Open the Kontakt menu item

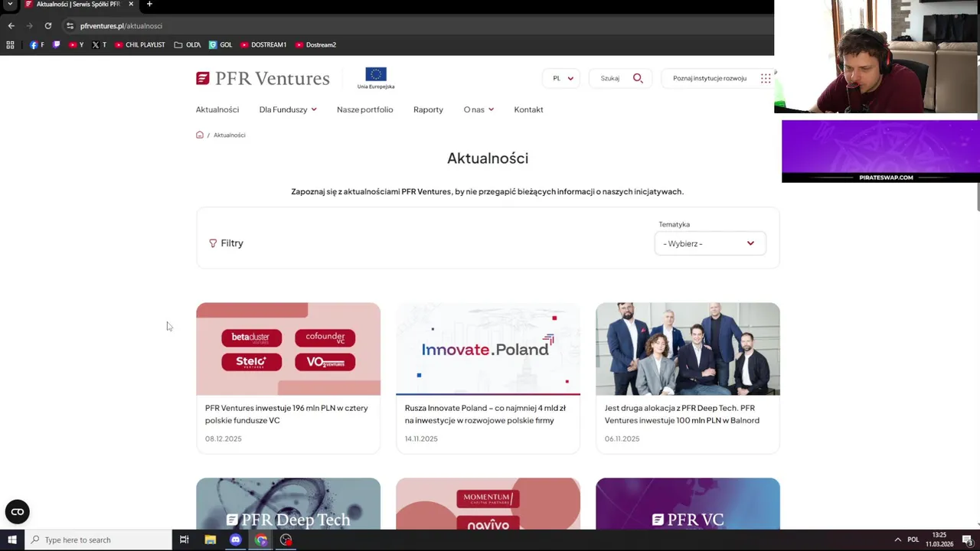(528, 109)
